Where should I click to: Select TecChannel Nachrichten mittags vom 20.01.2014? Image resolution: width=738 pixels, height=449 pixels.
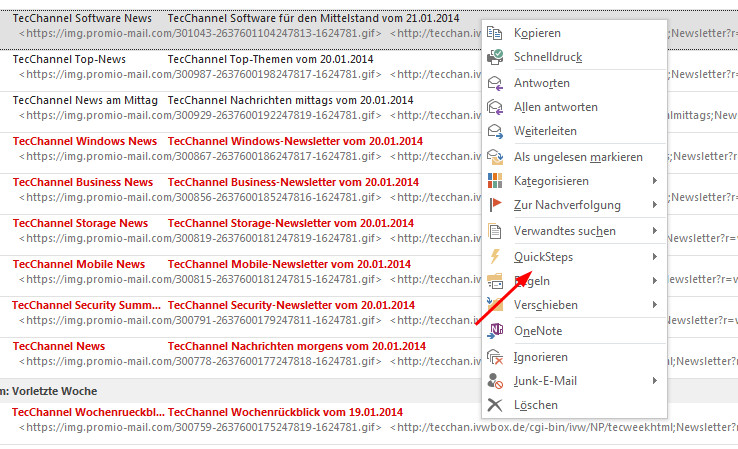point(290,100)
